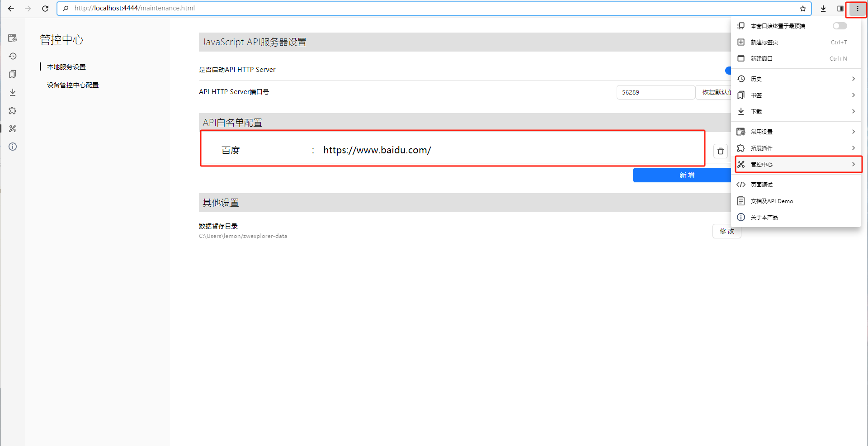This screenshot has width=868, height=446.
Task: Open 页面调试 menu item
Action: coord(796,185)
